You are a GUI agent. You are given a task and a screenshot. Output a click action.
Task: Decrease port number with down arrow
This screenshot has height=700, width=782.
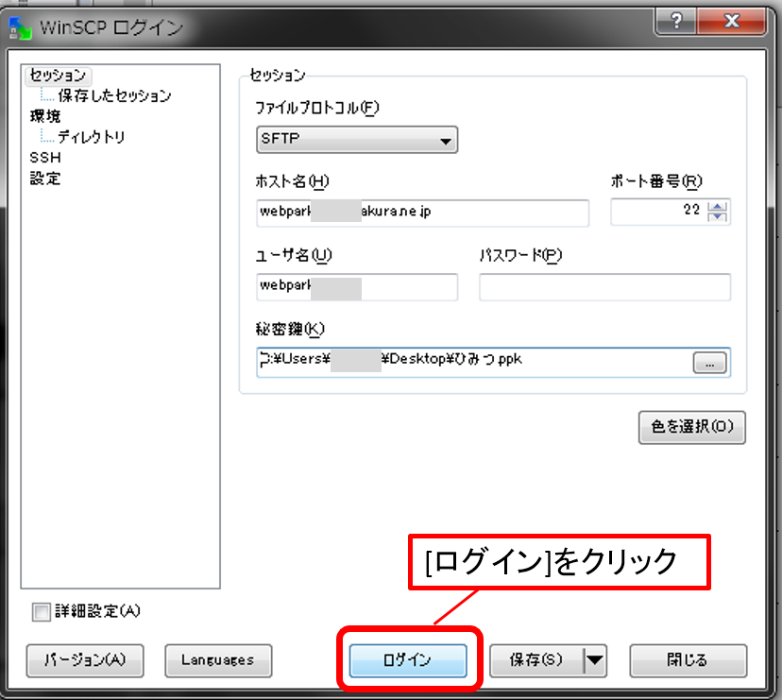(x=717, y=216)
